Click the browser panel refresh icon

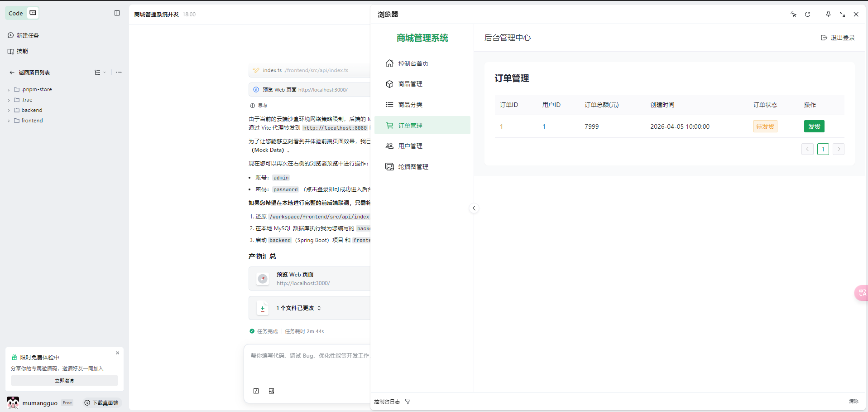(807, 15)
